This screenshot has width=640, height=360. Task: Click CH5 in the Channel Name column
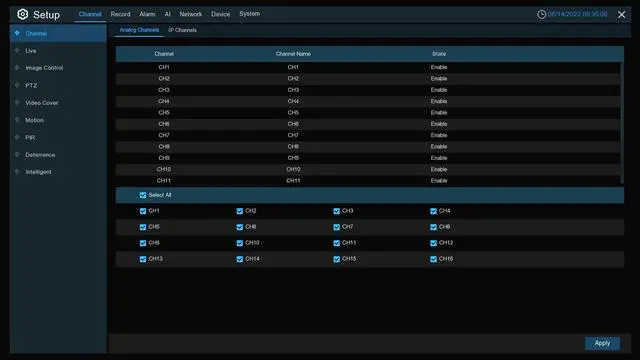pyautogui.click(x=293, y=112)
